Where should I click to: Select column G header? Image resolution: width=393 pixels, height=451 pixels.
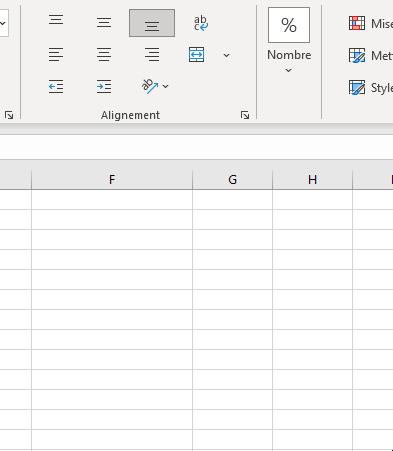tap(232, 180)
